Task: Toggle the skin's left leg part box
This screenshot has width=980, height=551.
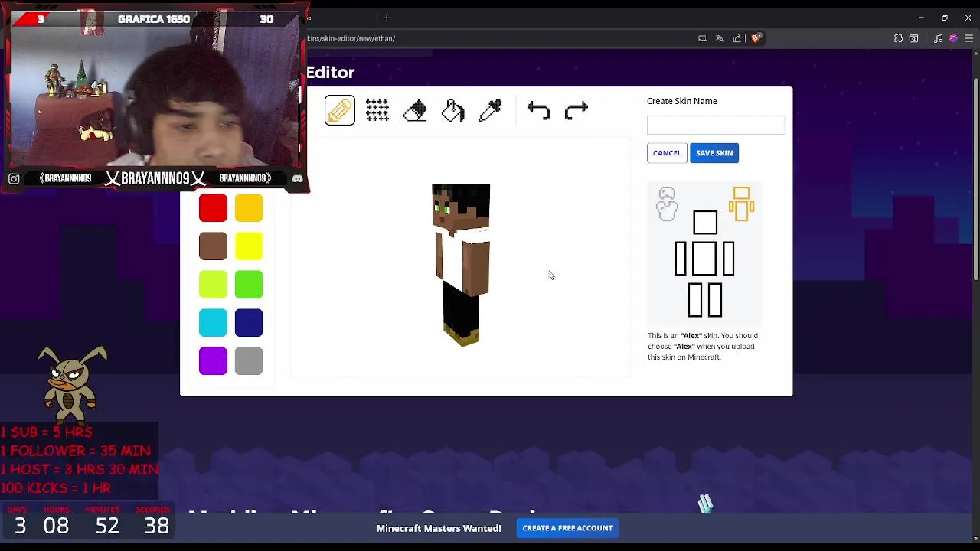Action: [x=714, y=299]
